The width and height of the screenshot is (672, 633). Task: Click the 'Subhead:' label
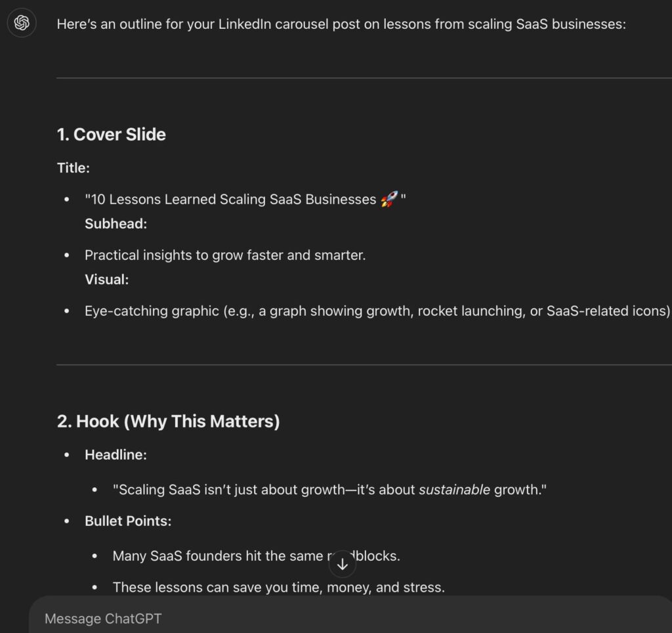click(115, 223)
